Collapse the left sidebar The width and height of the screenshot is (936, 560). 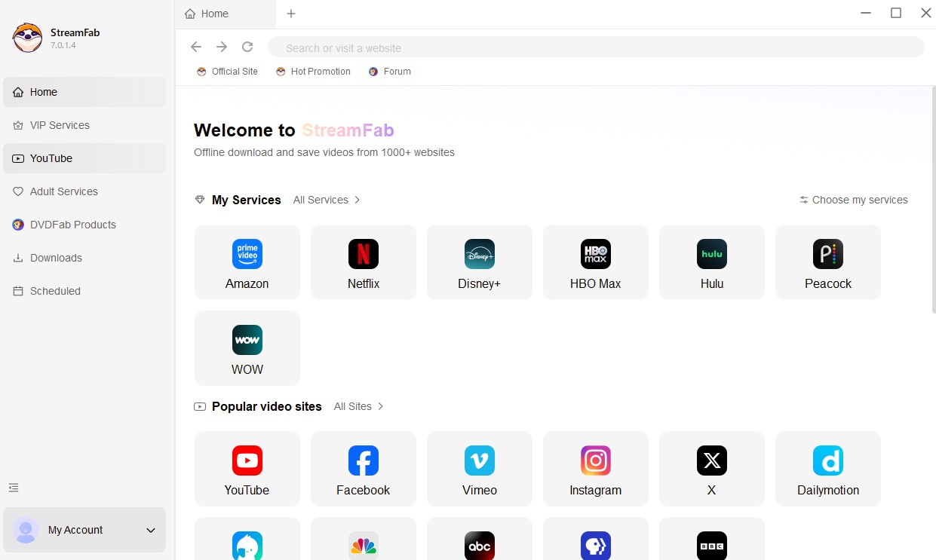13,488
